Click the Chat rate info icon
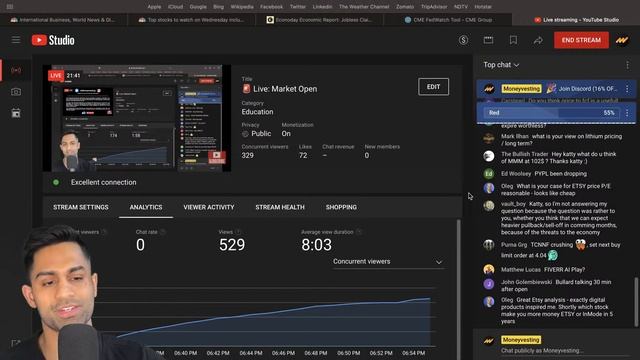Image resolution: width=640 pixels, height=360 pixels. 163,232
